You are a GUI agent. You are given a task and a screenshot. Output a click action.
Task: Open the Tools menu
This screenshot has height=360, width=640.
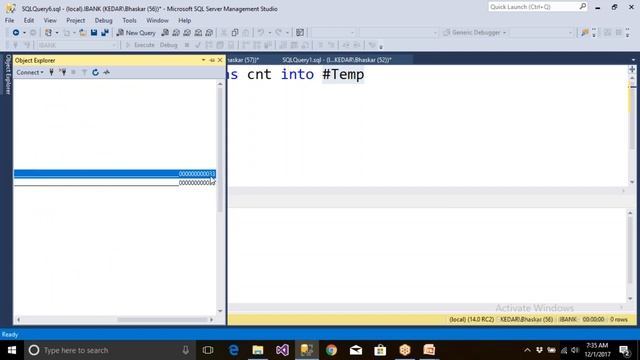(129, 20)
